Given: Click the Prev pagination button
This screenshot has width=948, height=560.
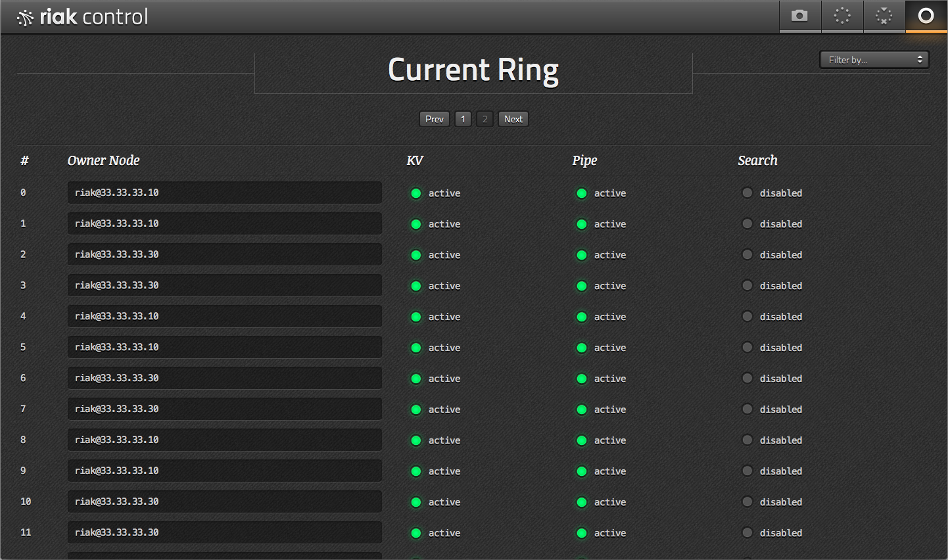Looking at the screenshot, I should (x=434, y=119).
